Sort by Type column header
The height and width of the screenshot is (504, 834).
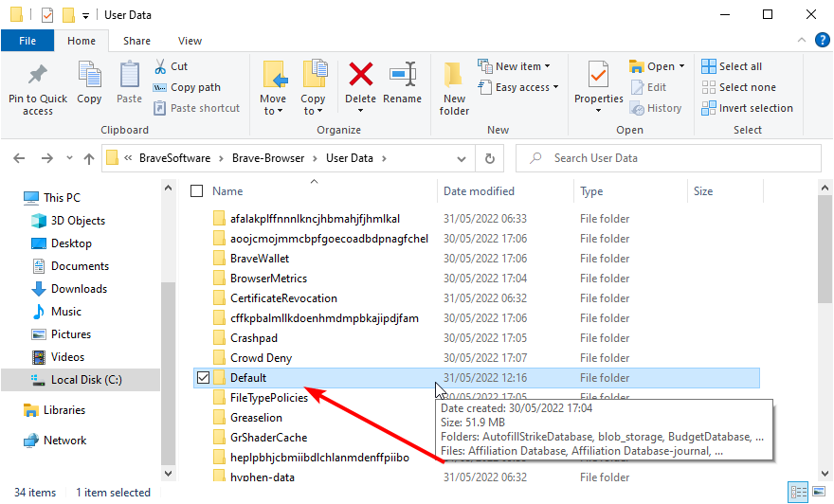tap(591, 190)
